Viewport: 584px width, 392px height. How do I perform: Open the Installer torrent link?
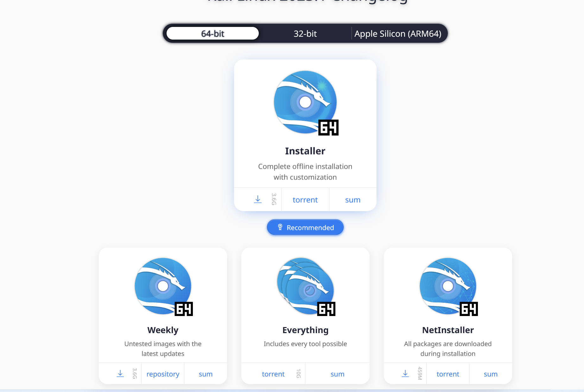[305, 200]
